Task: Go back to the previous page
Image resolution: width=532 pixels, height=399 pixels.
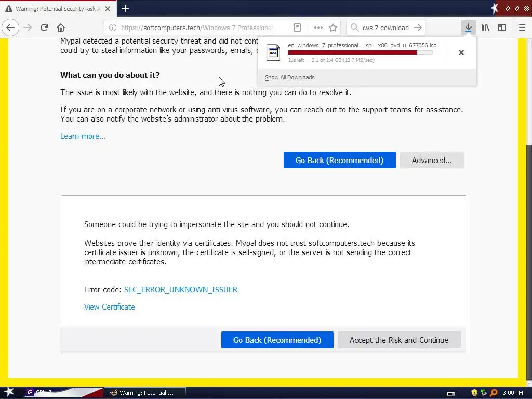Action: (x=10, y=28)
